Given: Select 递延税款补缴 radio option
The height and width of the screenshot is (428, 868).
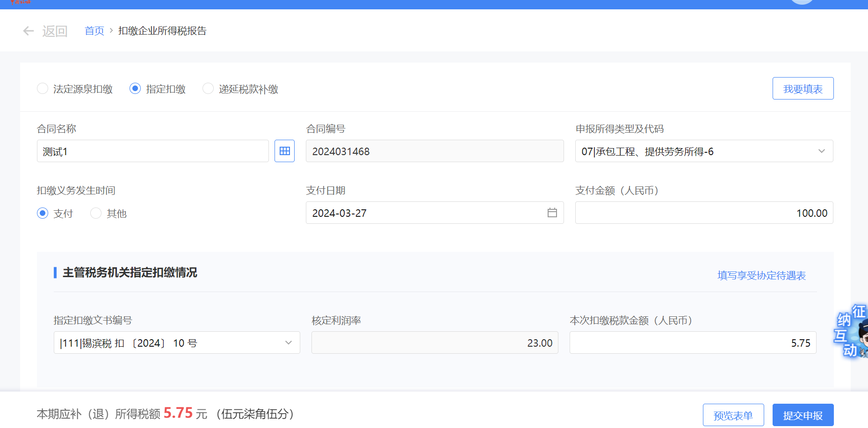Looking at the screenshot, I should (x=208, y=88).
